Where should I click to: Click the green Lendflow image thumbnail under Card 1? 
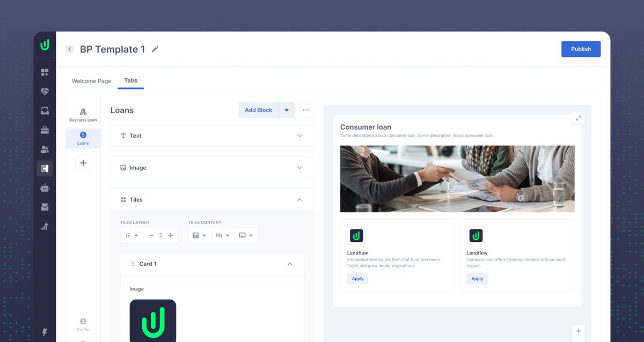(152, 321)
